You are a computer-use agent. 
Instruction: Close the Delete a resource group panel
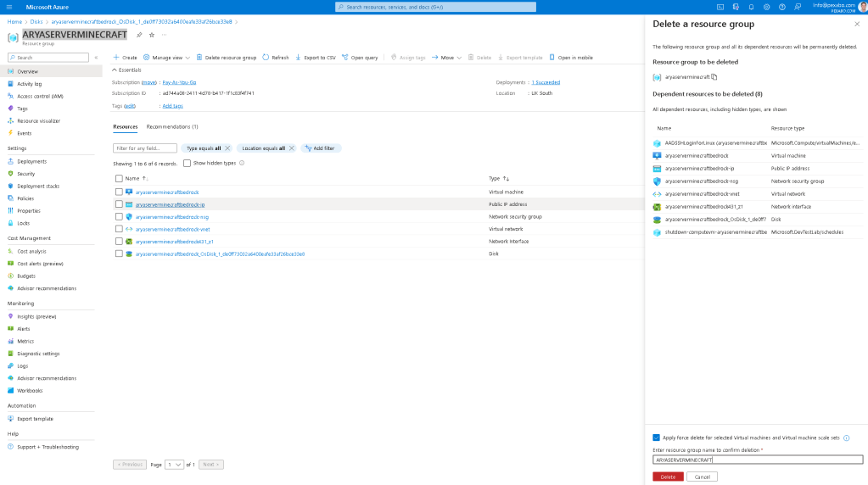857,24
